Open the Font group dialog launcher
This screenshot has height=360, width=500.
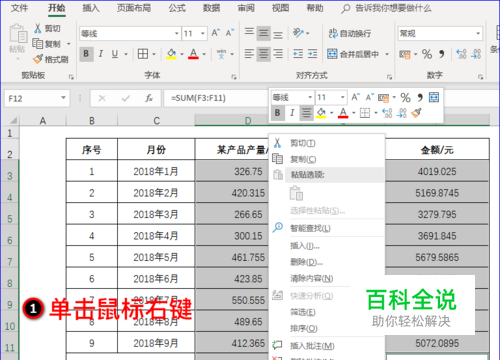click(234, 77)
